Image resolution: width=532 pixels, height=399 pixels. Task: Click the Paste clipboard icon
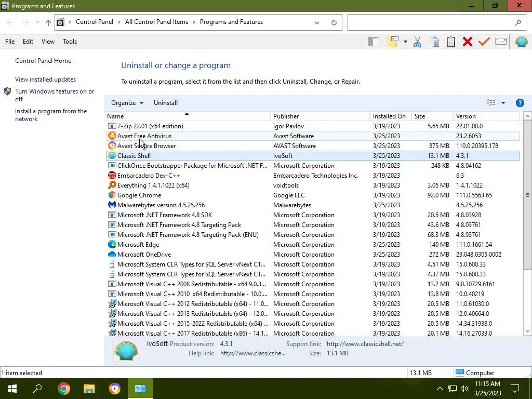click(x=450, y=42)
